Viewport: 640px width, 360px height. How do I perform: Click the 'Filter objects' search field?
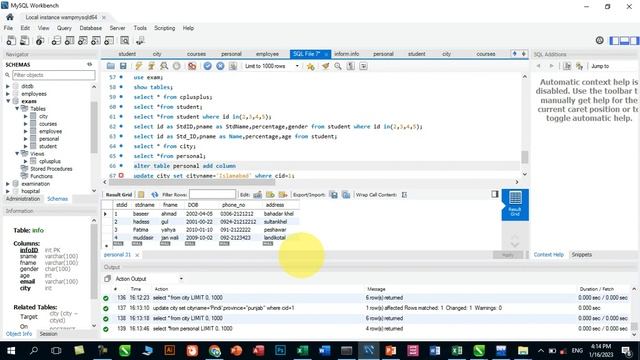53,75
